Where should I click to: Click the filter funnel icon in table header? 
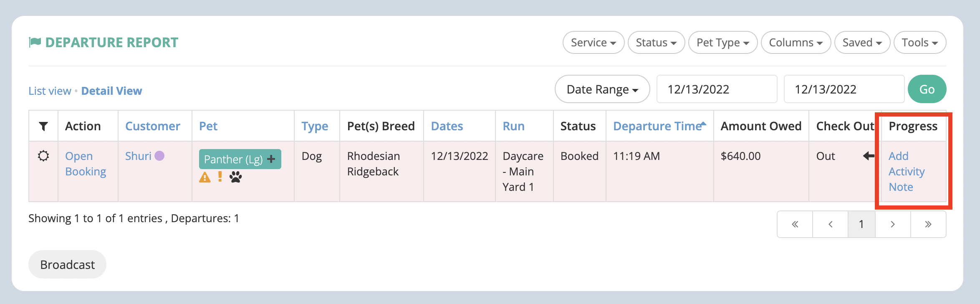pyautogui.click(x=43, y=126)
